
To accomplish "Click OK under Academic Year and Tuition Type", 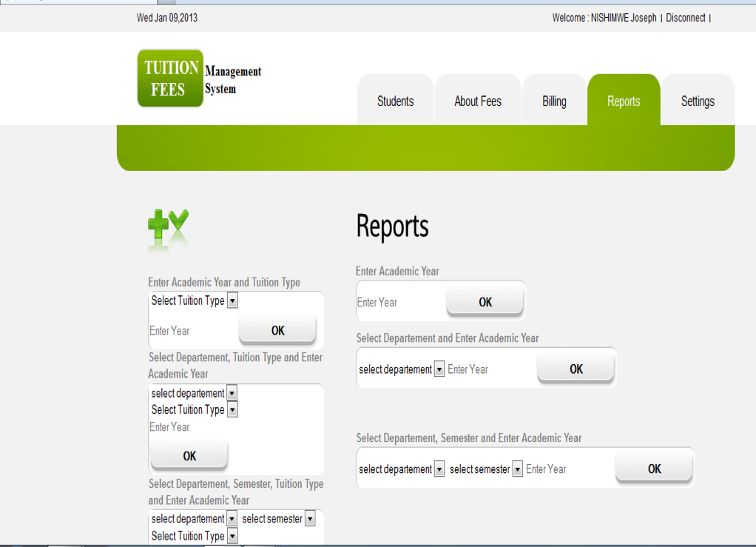I will [x=277, y=330].
